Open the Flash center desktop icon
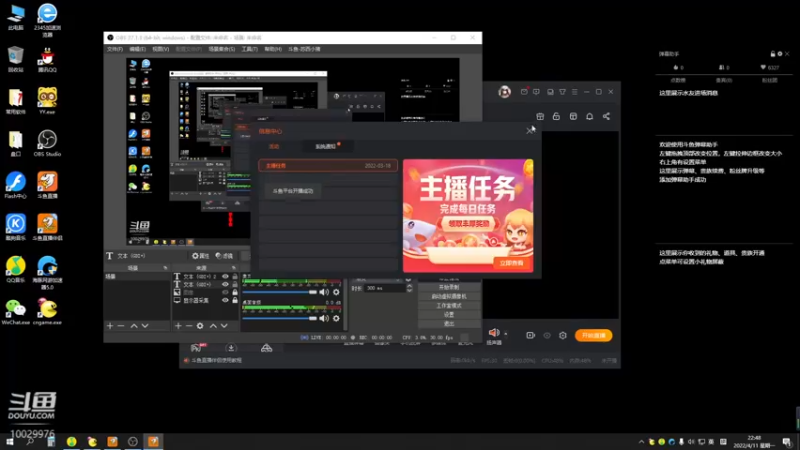The height and width of the screenshot is (450, 800). (15, 185)
